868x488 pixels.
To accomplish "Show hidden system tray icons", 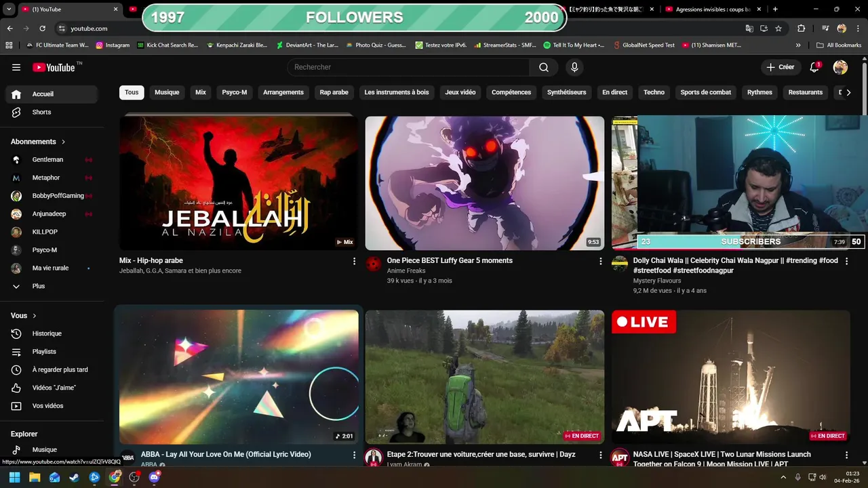I will [783, 477].
